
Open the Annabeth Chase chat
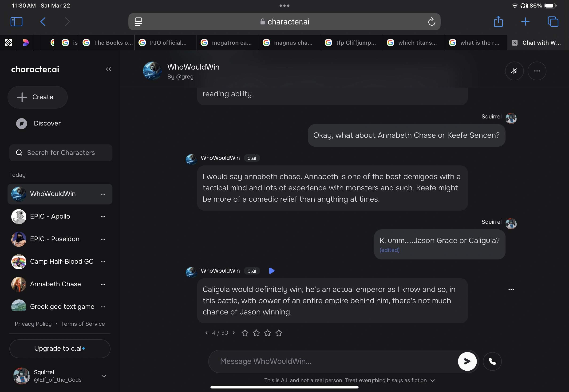click(55, 284)
